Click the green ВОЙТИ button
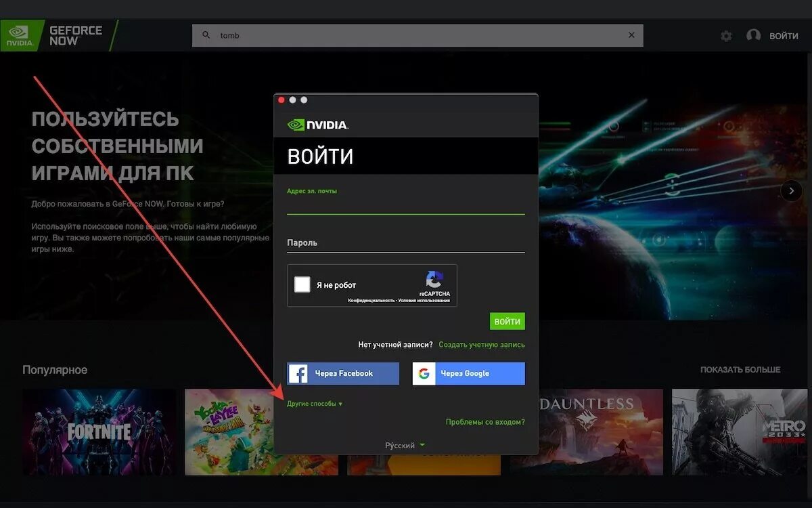812x508 pixels. coord(507,322)
